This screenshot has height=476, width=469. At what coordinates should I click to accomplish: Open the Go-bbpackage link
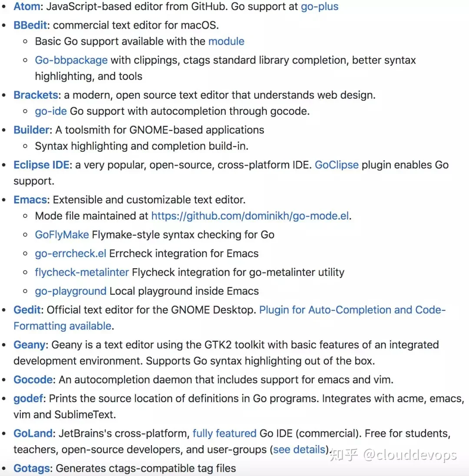point(71,60)
